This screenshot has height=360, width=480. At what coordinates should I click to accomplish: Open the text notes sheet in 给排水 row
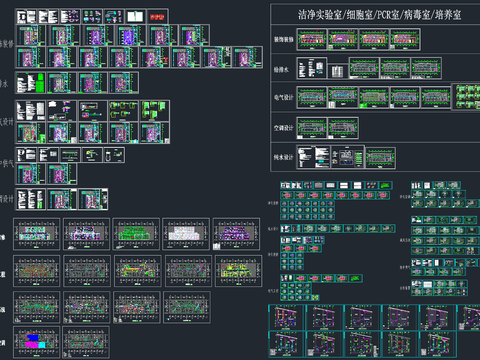[312, 68]
